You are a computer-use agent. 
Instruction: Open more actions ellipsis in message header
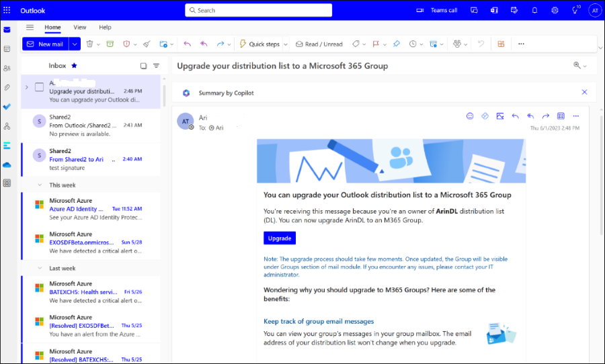(x=575, y=116)
